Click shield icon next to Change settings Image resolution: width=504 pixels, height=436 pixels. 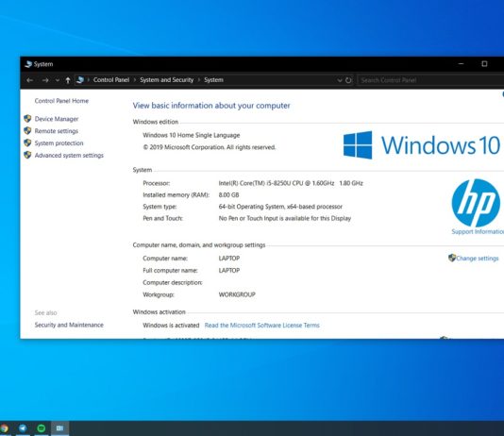pos(452,258)
